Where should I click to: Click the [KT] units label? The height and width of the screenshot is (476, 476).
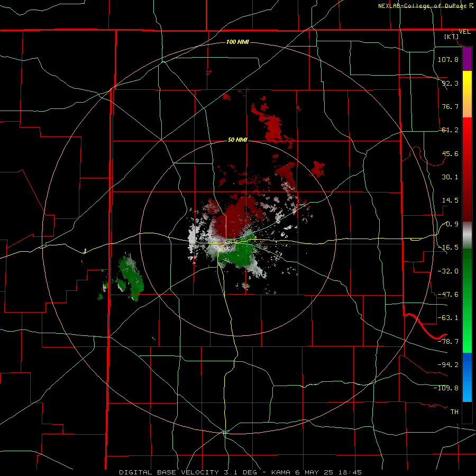pos(452,36)
